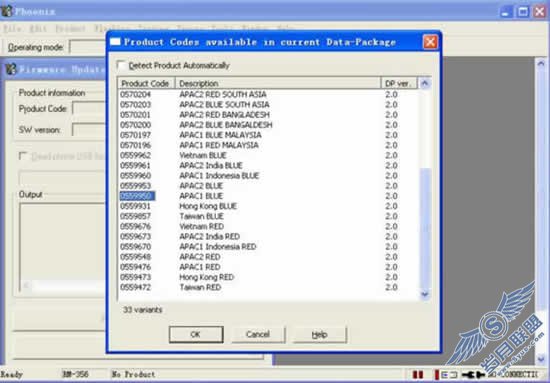Confirm selection with the OK button
This screenshot has height=383, width=550.
196,335
